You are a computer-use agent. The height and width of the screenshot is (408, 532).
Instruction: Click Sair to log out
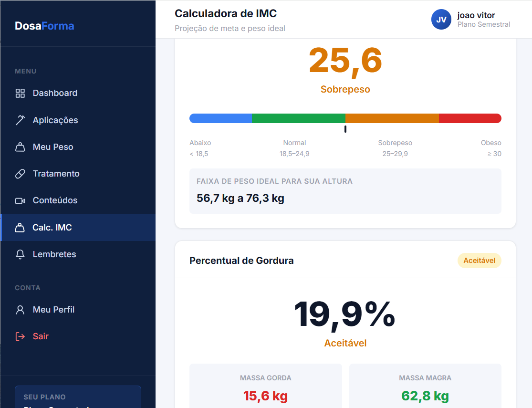pos(78,336)
